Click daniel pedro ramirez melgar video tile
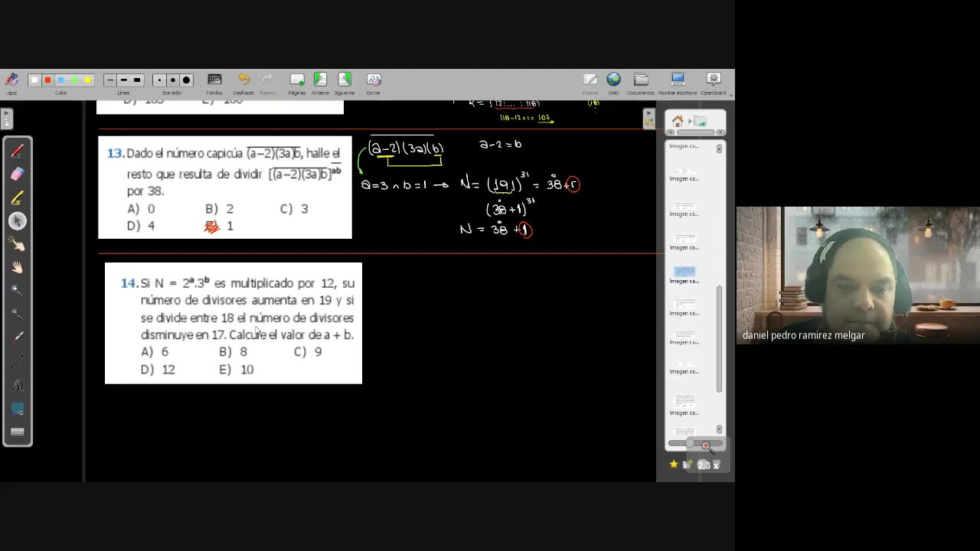Image resolution: width=980 pixels, height=551 pixels. 858,275
